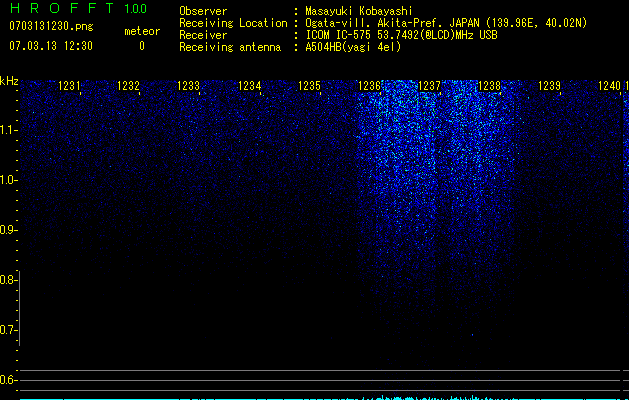The width and height of the screenshot is (629, 400).
Task: Click time marker 1239
Action: (549, 86)
